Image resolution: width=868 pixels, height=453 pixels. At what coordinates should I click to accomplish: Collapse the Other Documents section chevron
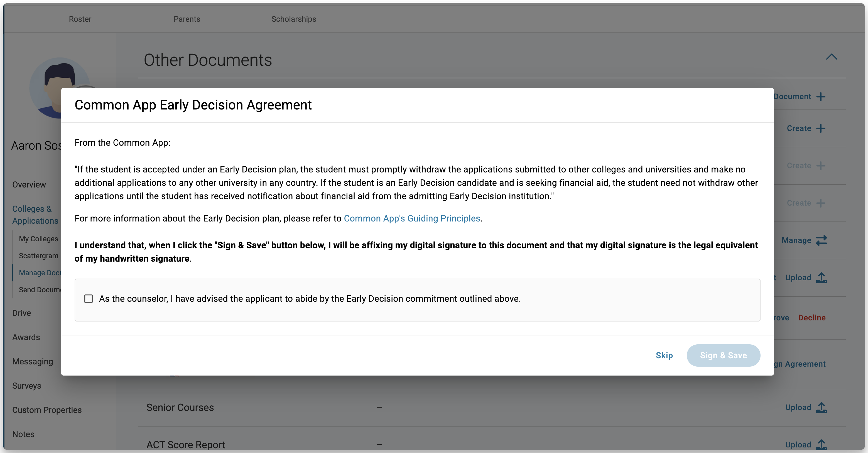pyautogui.click(x=832, y=57)
